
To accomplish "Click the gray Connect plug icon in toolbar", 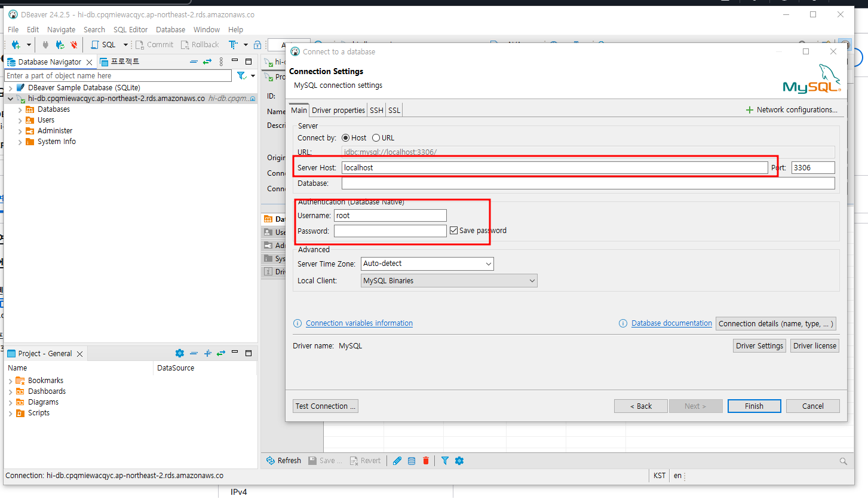I will [45, 45].
